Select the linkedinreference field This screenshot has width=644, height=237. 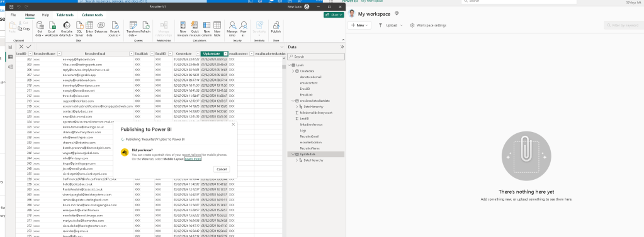312,124
